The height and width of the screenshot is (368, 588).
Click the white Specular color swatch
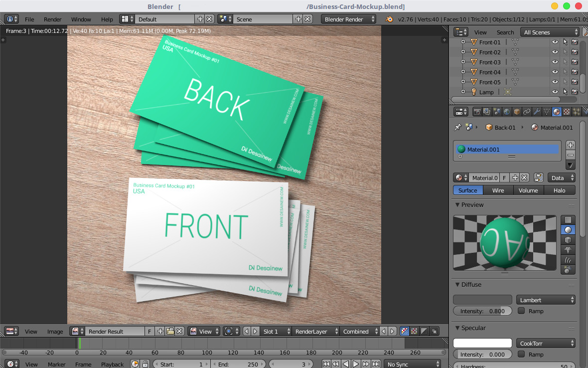[x=482, y=343]
